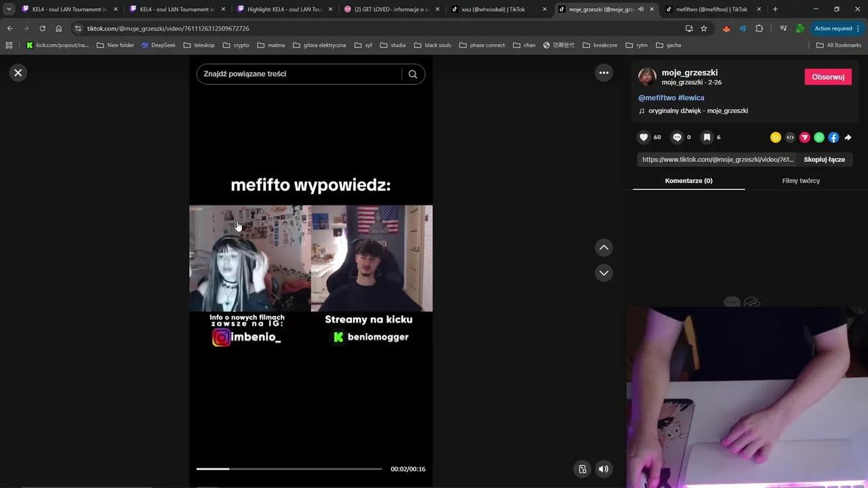Save video with the bookmark icon
Screen dimensions: 868x488
[x=707, y=137]
